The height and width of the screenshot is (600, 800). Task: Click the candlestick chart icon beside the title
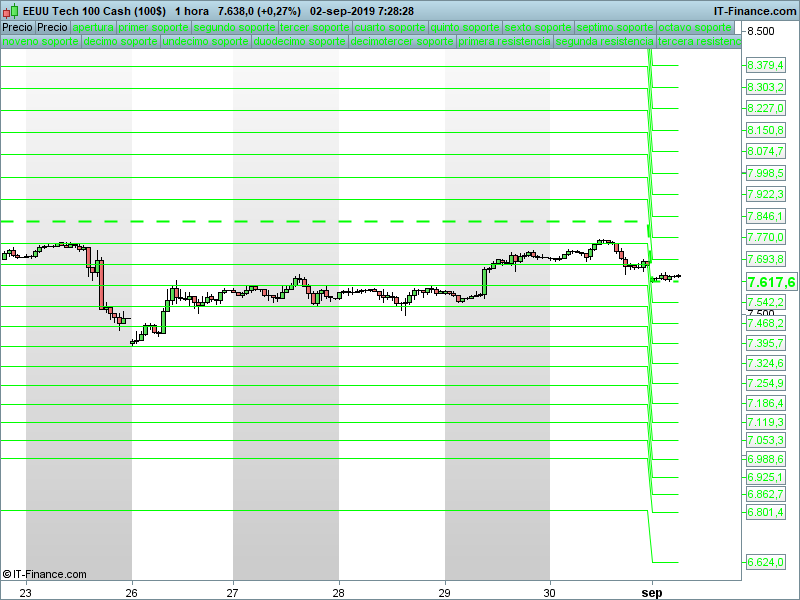pyautogui.click(x=11, y=11)
